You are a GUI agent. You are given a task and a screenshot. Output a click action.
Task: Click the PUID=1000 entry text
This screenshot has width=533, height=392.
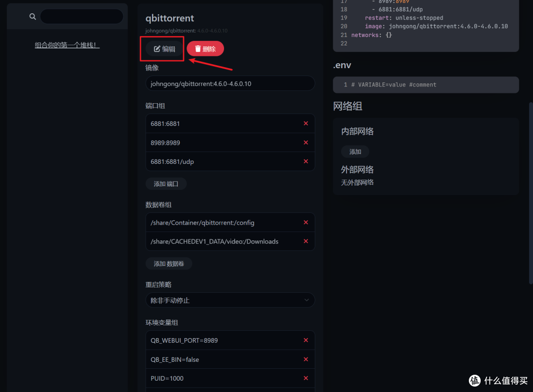pos(167,378)
